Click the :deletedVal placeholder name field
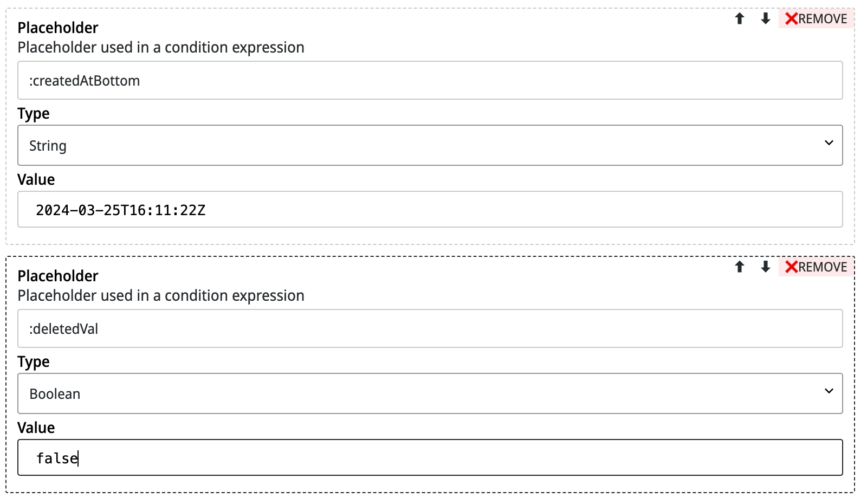 (x=430, y=328)
